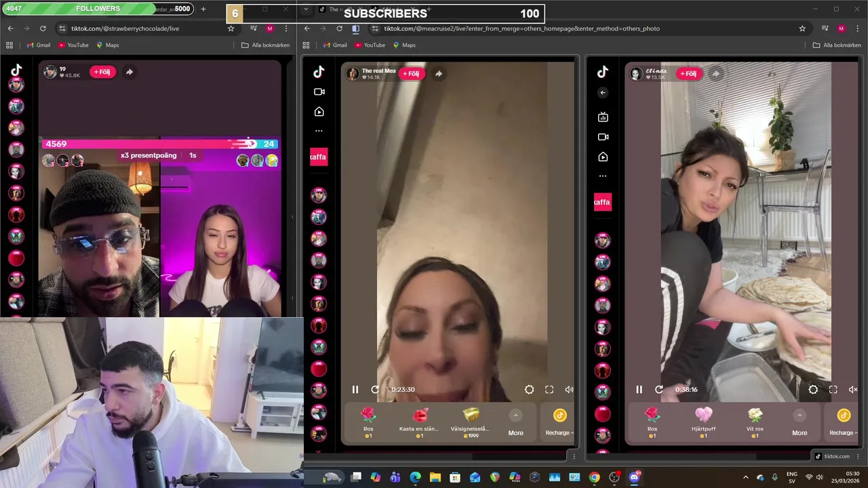Bookmark meacruise2 page with star icon
This screenshot has width=868, height=488.
[x=802, y=28]
